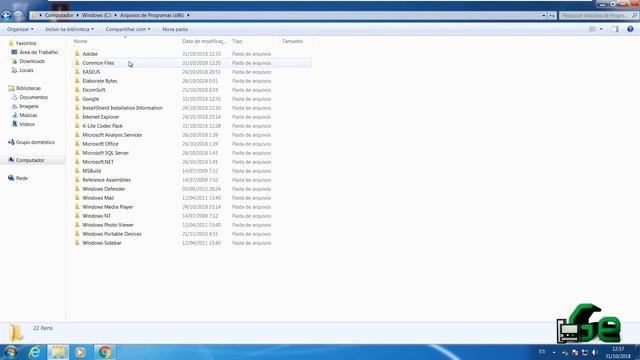Screen dimensions: 640x360
Task: Select the MSBuild folder icon
Action: pyautogui.click(x=77, y=170)
